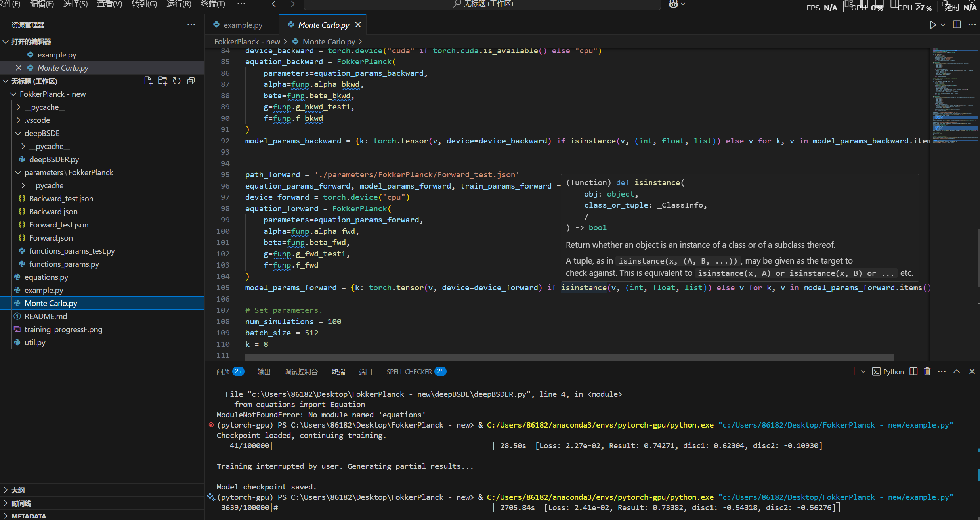Expand the 时间线 section
980x520 pixels.
coord(21,503)
